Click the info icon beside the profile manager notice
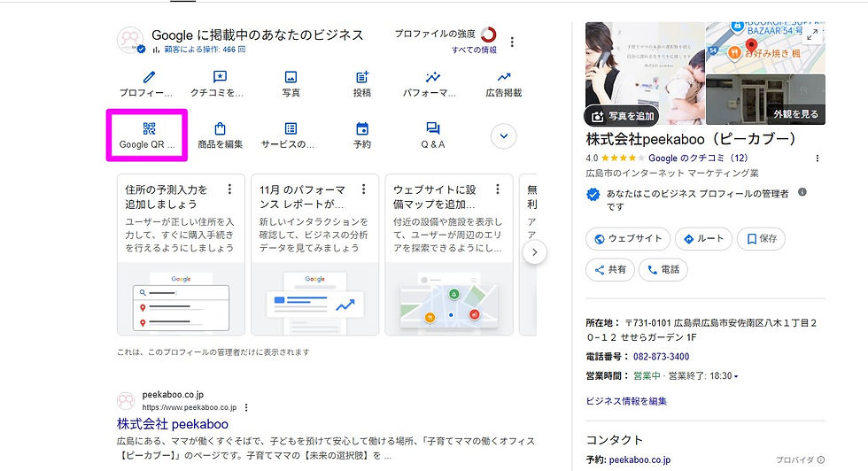 [802, 192]
